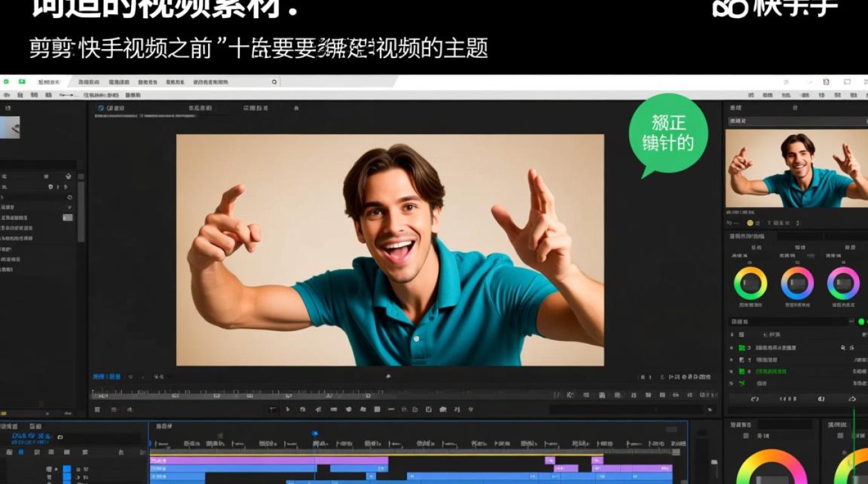This screenshot has width=868, height=484.
Task: Click the main program monitor preview
Action: coord(390,250)
